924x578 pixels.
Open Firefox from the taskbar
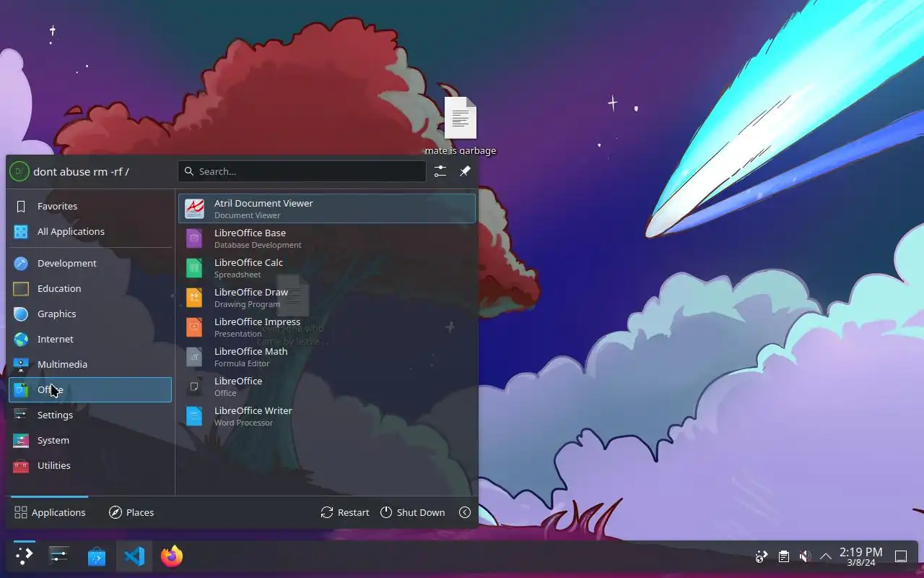[172, 556]
